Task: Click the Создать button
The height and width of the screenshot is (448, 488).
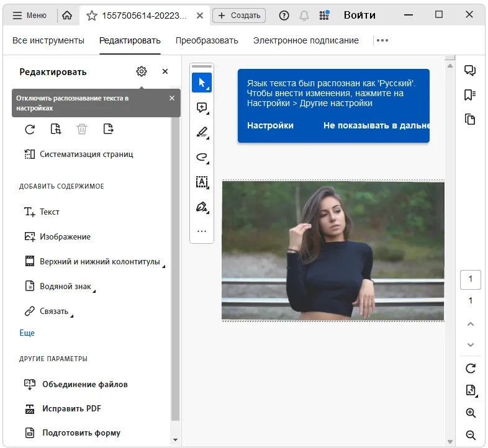Action: click(x=239, y=16)
